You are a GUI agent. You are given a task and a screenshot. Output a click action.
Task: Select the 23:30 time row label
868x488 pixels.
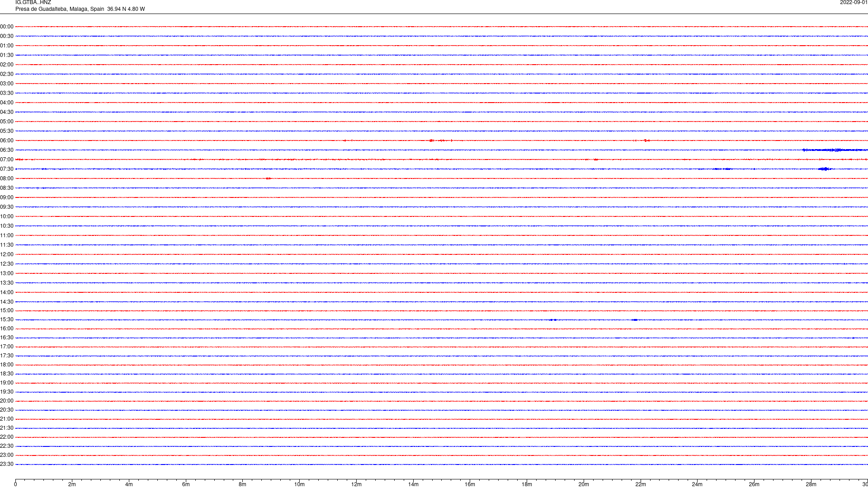click(x=7, y=464)
